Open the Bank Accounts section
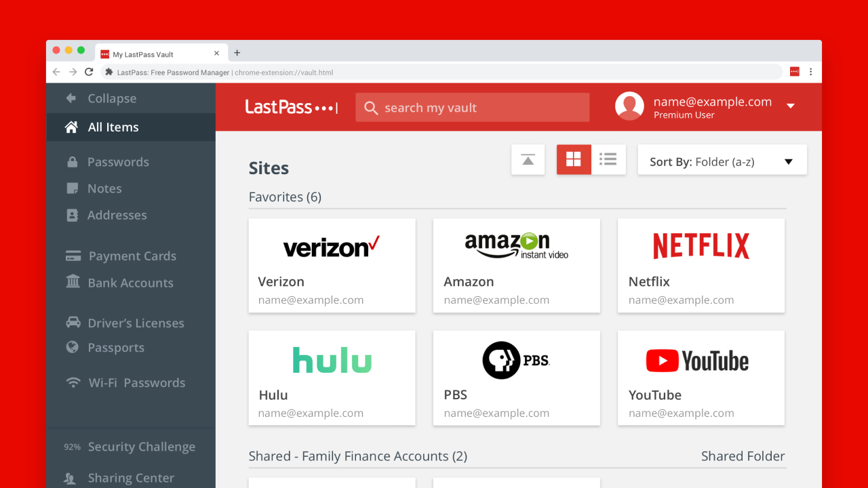 (x=130, y=283)
